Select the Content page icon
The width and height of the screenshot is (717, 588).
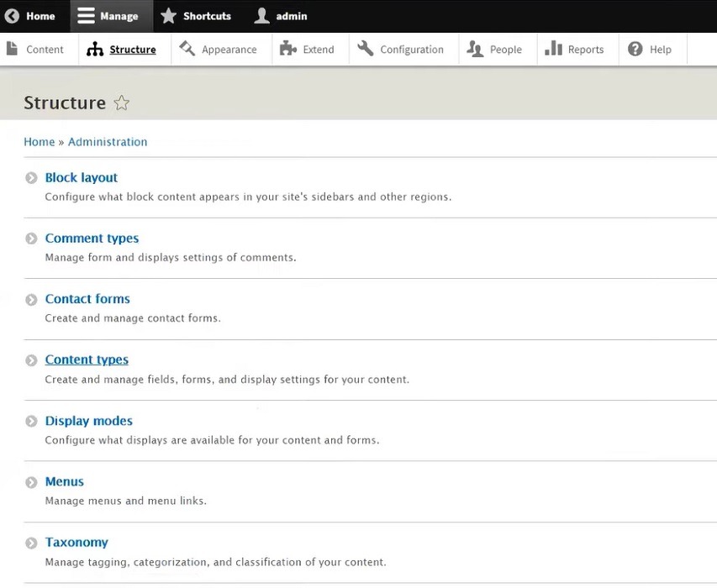click(x=11, y=49)
